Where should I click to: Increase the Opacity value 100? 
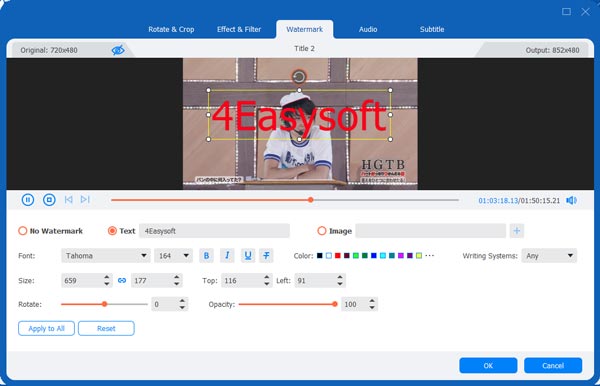pos(372,301)
